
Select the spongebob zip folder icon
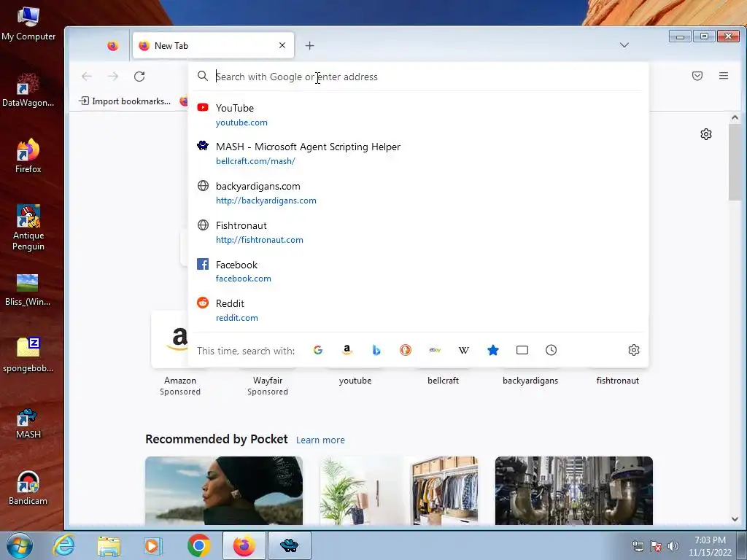pyautogui.click(x=28, y=355)
